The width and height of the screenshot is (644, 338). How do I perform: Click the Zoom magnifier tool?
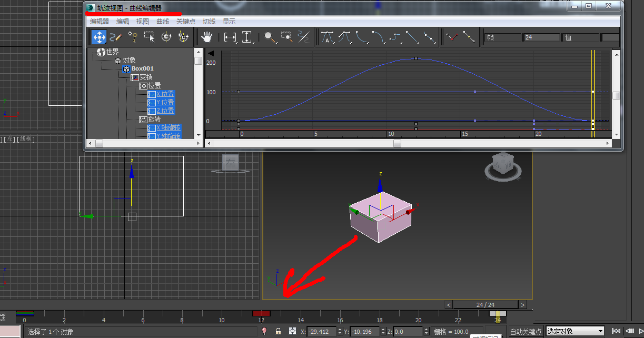pyautogui.click(x=269, y=37)
